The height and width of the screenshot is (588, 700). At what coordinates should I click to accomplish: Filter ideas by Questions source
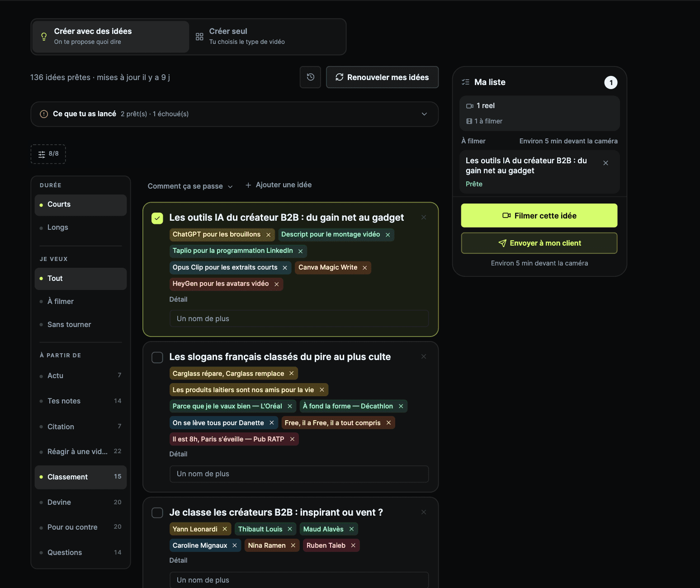pos(80,552)
